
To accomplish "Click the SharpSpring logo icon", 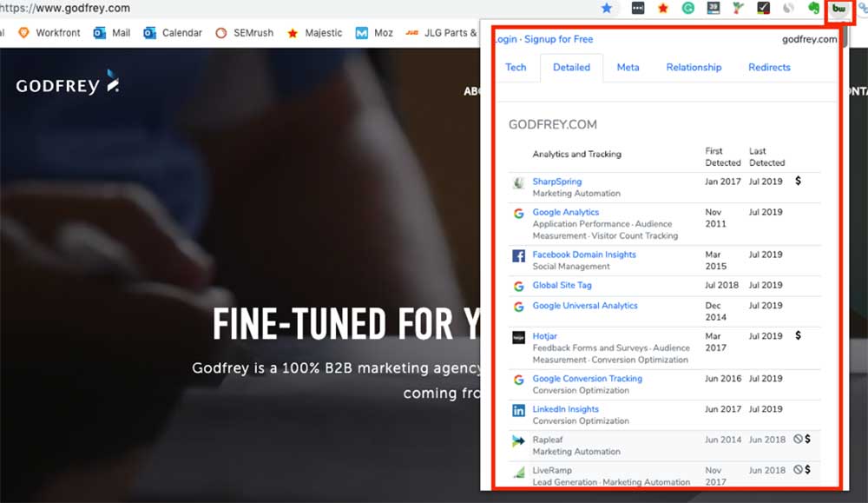I will [518, 182].
